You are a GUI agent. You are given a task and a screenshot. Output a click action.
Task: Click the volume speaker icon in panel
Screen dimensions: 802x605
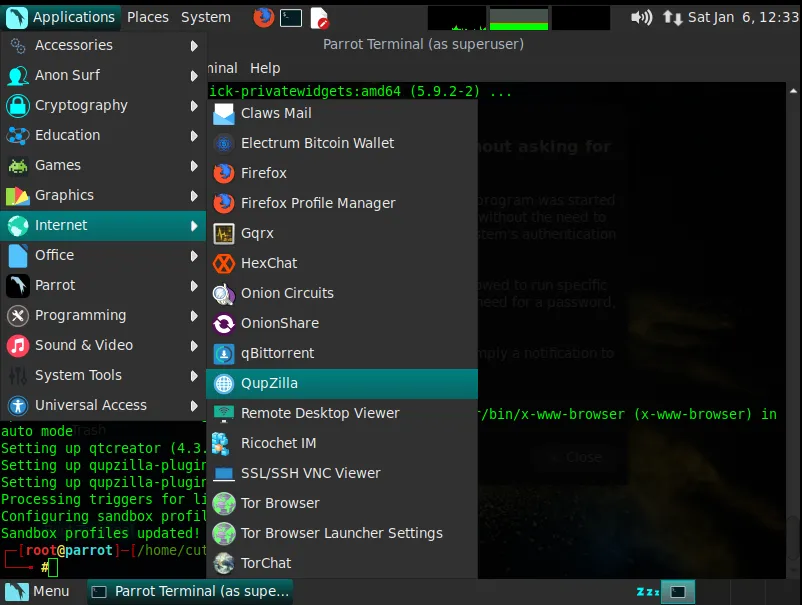click(641, 17)
